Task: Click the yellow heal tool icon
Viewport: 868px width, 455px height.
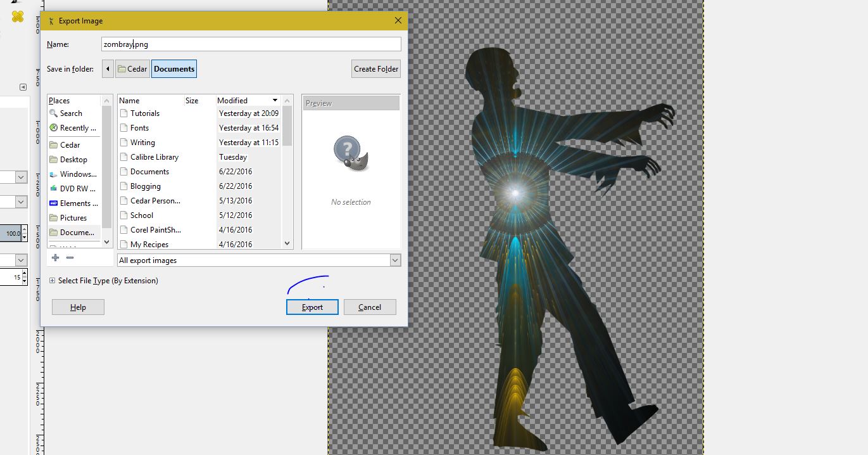Action: coord(18,16)
